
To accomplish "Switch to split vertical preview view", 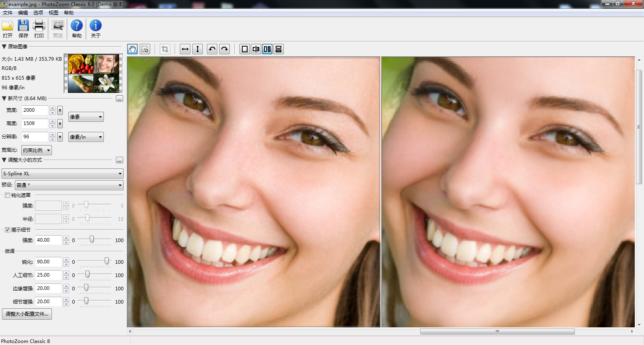I will pos(256,49).
